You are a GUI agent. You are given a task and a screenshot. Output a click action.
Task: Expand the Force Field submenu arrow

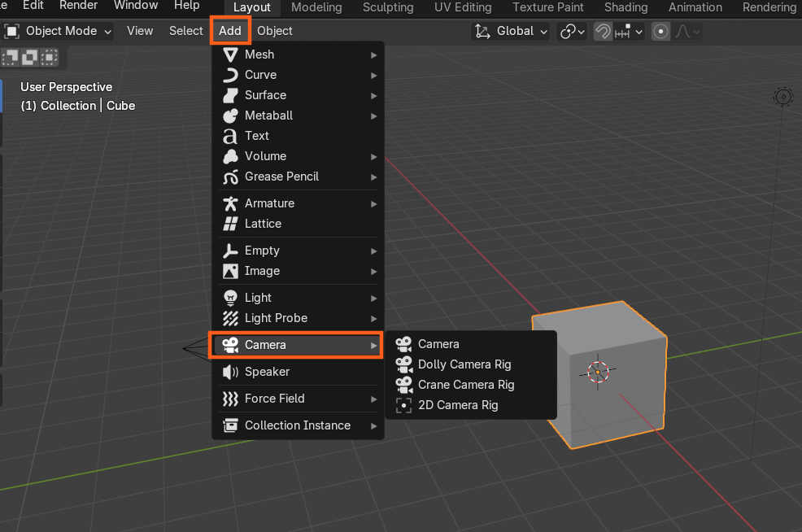point(374,399)
